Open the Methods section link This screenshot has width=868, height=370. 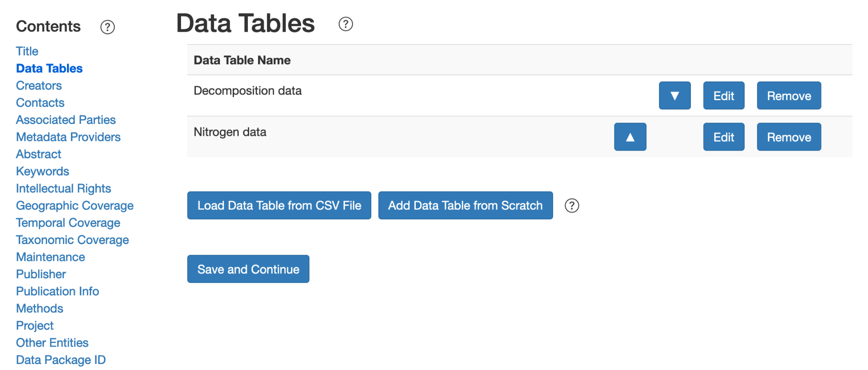coord(39,308)
